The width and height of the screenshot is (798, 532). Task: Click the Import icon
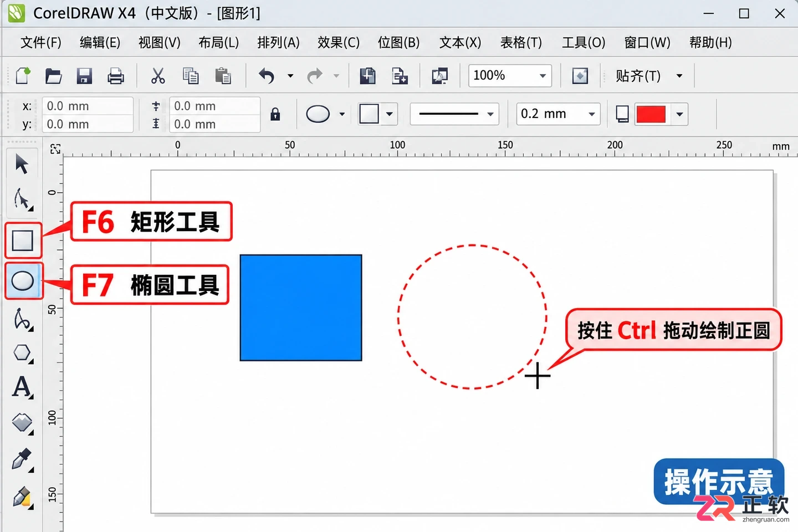coord(367,75)
